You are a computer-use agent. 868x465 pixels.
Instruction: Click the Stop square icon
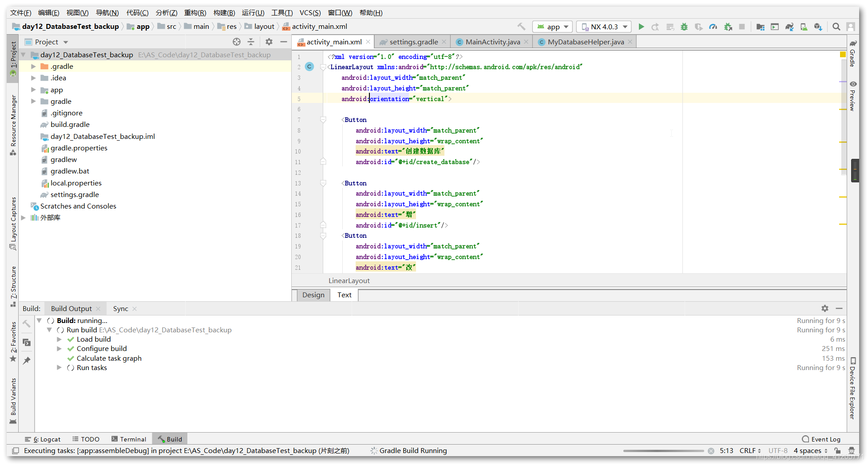[742, 27]
